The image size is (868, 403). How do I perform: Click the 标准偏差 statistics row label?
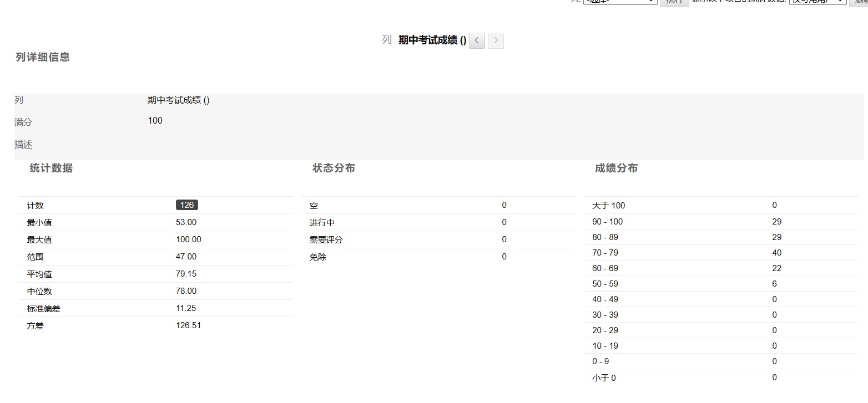[x=43, y=309]
